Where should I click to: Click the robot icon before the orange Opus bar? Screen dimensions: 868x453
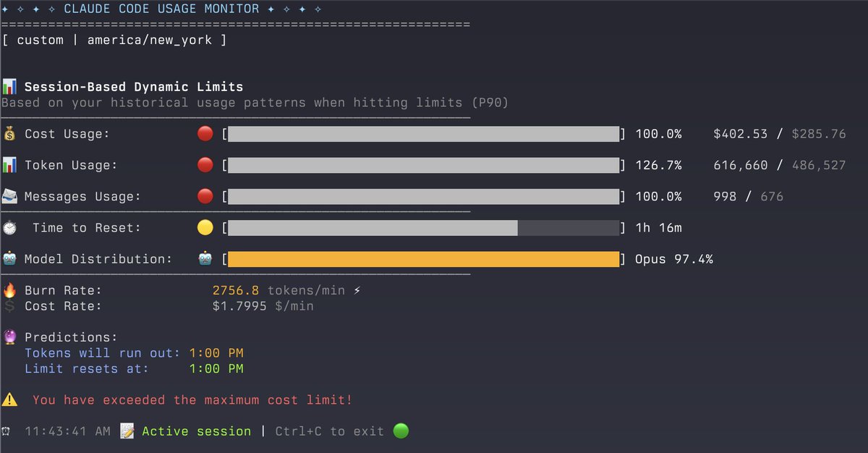pyautogui.click(x=205, y=258)
